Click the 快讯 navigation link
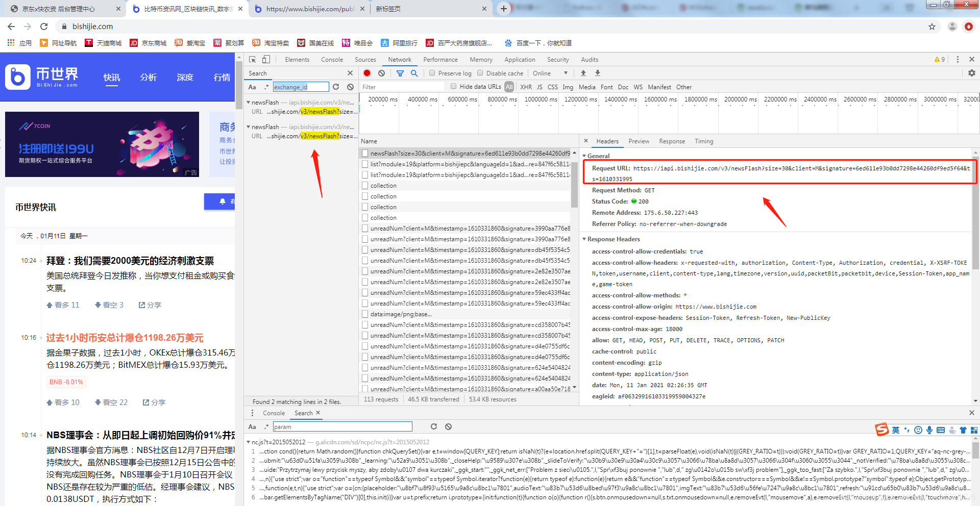This screenshot has height=506, width=980. pos(112,77)
